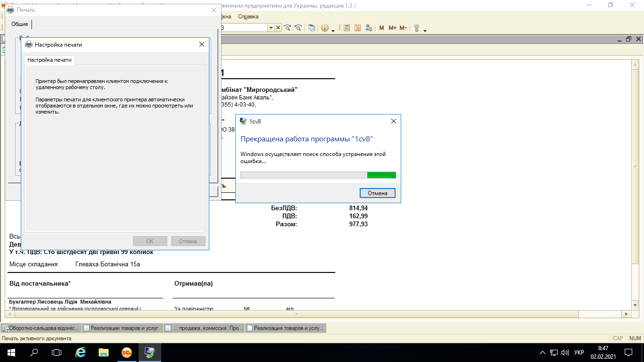Click the find previous search icon

pos(298,28)
